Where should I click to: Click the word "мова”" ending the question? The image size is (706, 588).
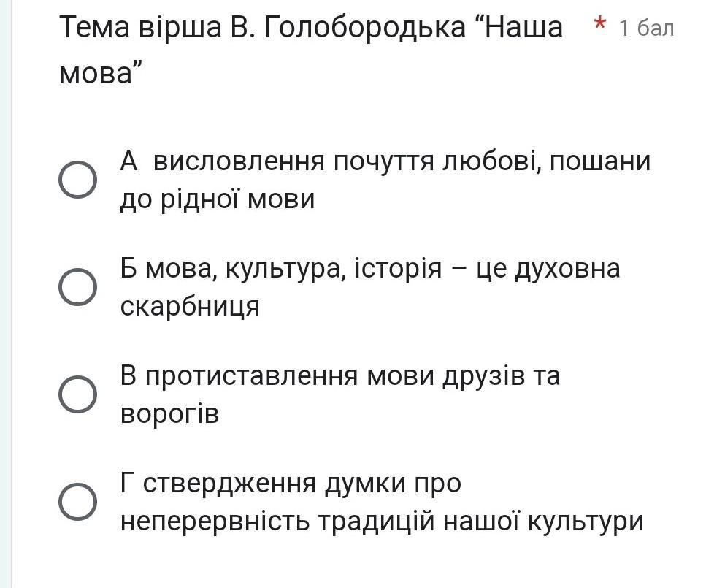pos(100,74)
